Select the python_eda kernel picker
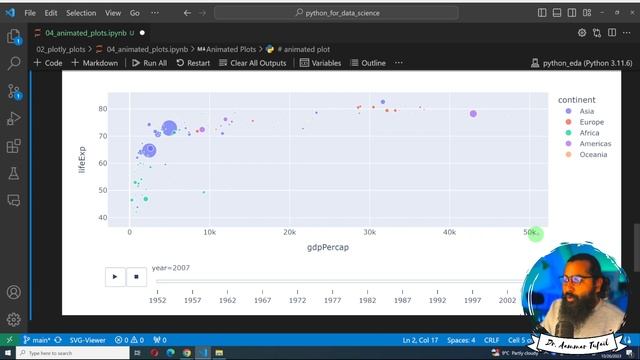 [x=581, y=63]
